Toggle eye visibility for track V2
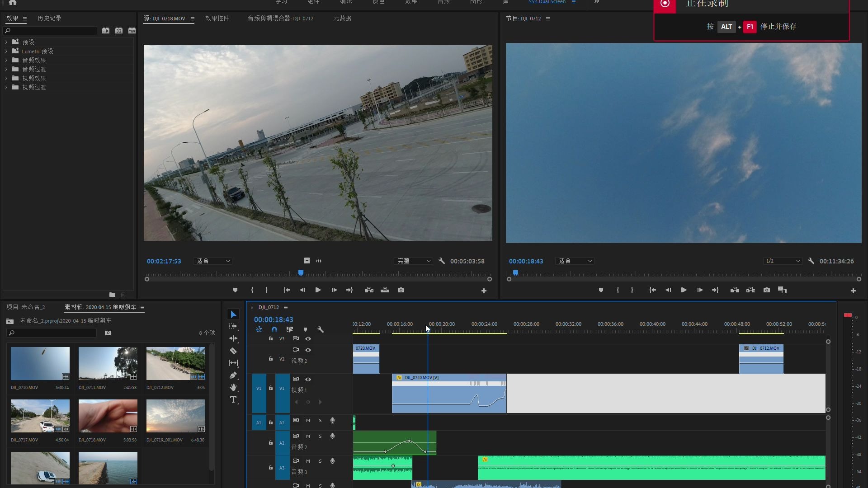 pos(308,350)
